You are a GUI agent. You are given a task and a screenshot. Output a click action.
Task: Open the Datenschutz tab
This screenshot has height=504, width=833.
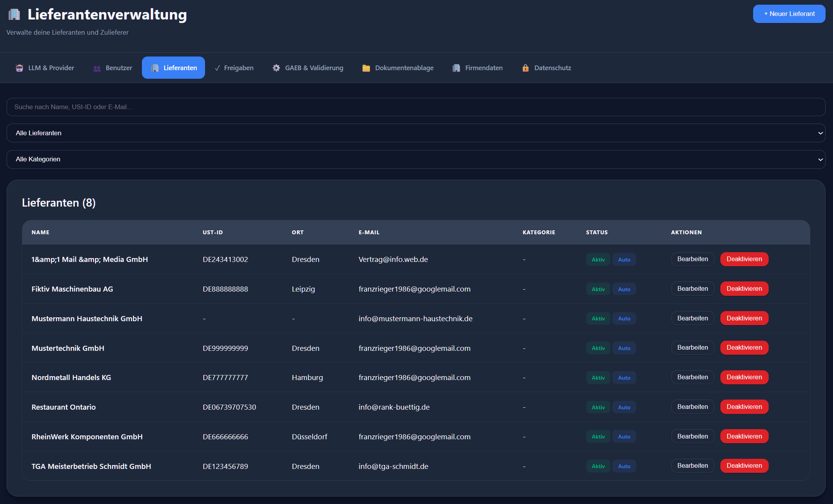[x=546, y=68]
